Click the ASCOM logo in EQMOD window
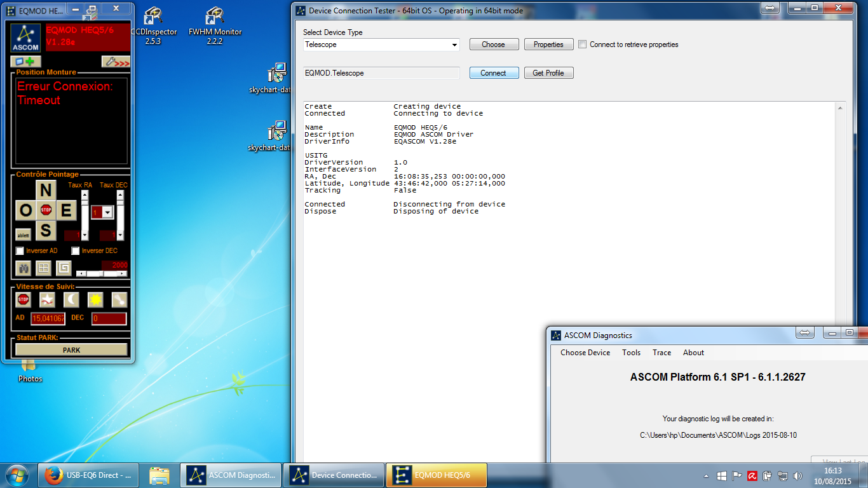The width and height of the screenshot is (868, 488). pyautogui.click(x=26, y=38)
